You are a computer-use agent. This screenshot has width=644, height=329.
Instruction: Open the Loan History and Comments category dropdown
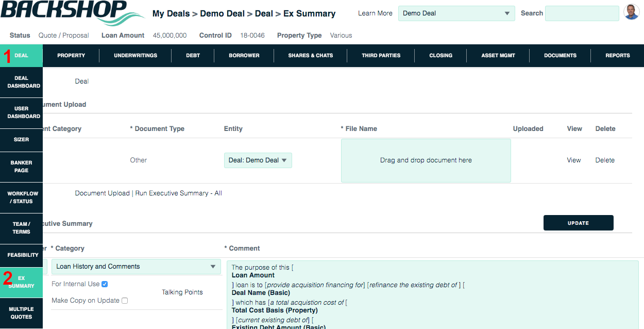pyautogui.click(x=136, y=267)
